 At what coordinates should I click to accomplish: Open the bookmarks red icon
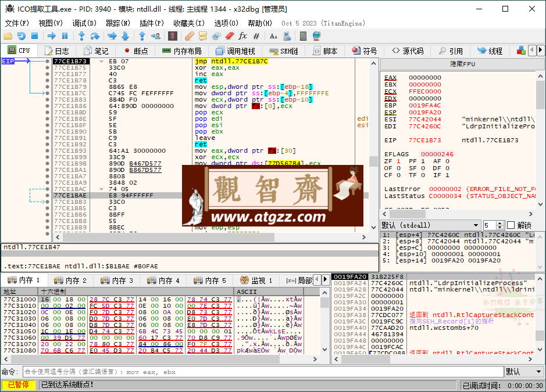pos(230,36)
